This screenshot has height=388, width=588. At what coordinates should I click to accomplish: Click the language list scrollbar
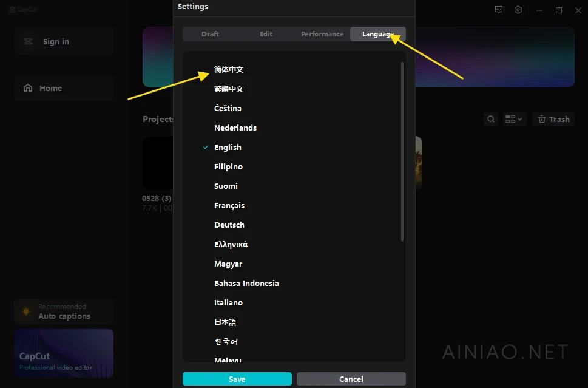click(x=402, y=152)
